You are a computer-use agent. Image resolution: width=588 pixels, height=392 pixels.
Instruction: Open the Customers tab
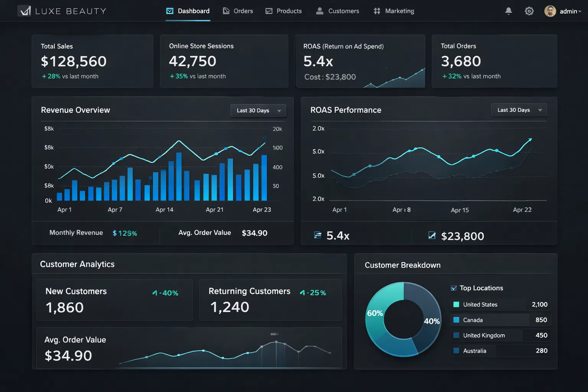point(338,11)
